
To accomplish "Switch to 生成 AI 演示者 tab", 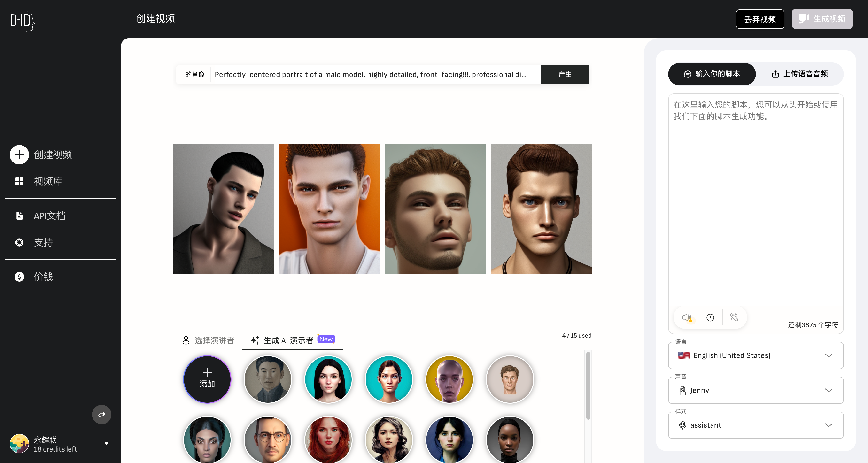I will [293, 340].
